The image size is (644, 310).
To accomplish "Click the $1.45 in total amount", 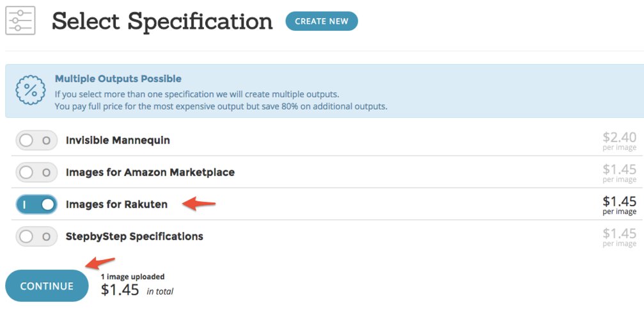I will coord(120,290).
